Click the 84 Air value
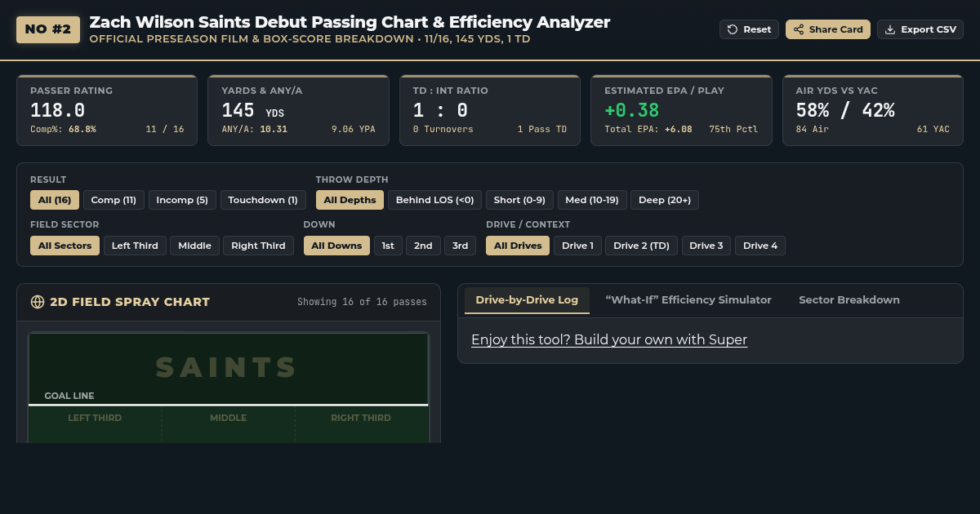The width and height of the screenshot is (980, 514). 813,129
